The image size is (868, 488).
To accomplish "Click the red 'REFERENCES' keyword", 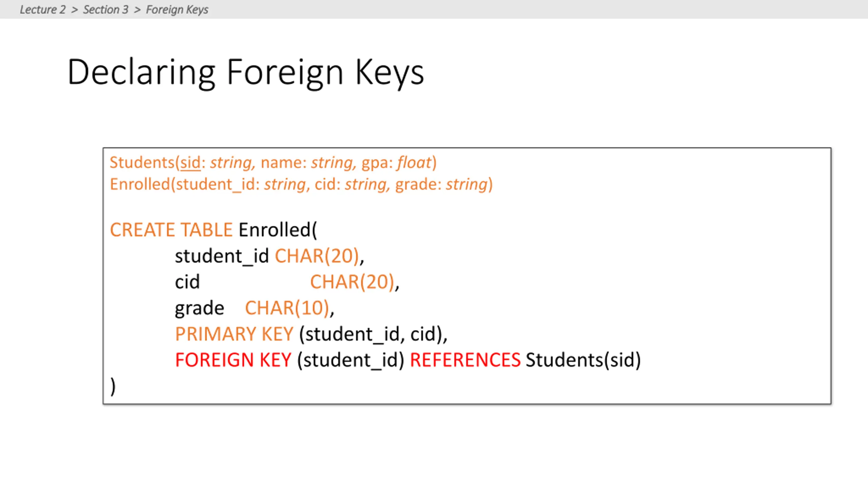I will [x=465, y=360].
